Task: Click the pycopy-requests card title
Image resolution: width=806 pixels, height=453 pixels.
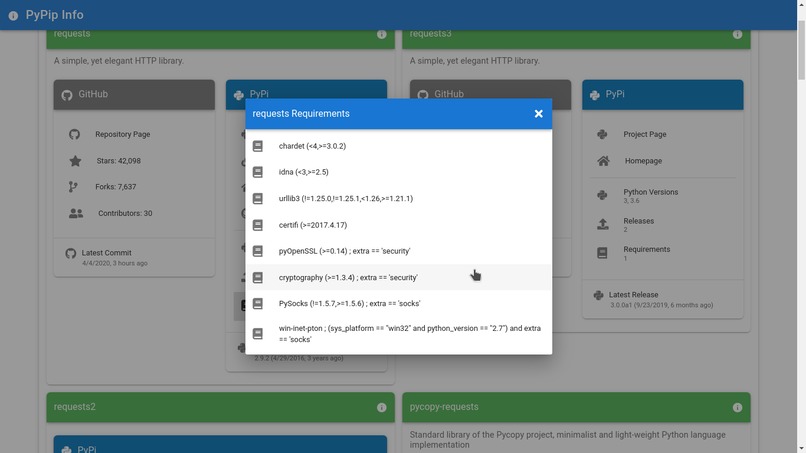Action: pos(444,407)
